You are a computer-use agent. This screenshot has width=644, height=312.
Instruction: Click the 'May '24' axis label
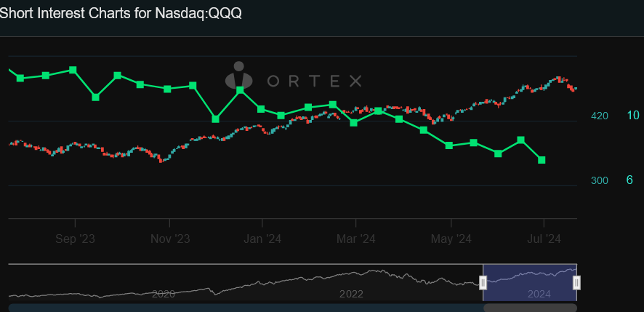(451, 239)
